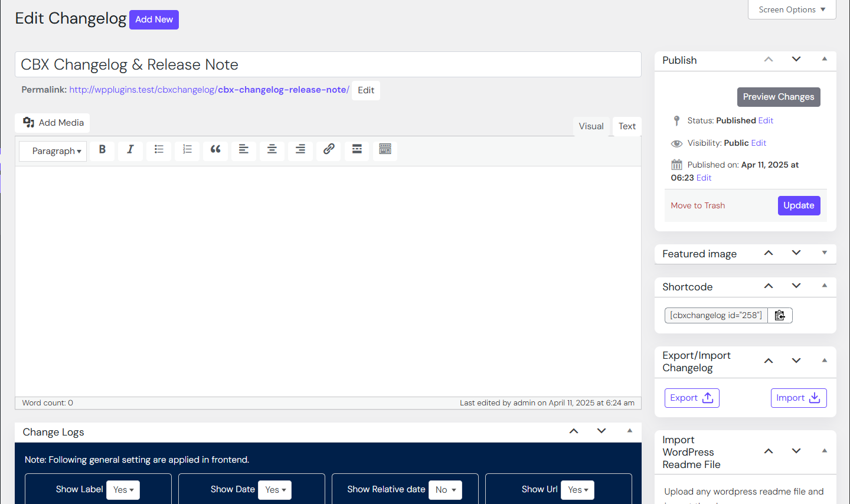Open the Show Label dropdown

pyautogui.click(x=123, y=490)
